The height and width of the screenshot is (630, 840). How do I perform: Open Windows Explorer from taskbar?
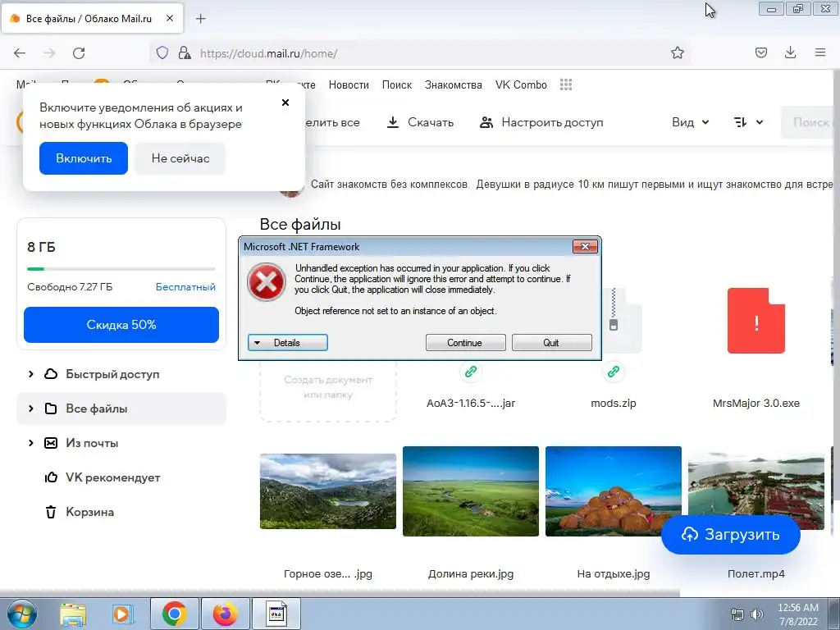[x=72, y=614]
